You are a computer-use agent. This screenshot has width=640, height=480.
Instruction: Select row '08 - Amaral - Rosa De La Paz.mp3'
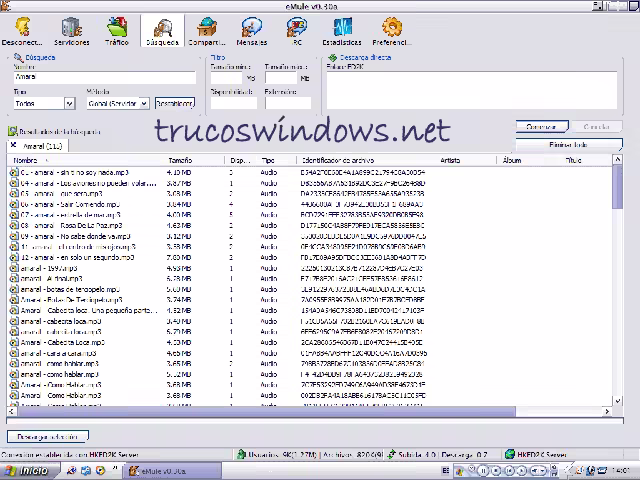[310, 226]
